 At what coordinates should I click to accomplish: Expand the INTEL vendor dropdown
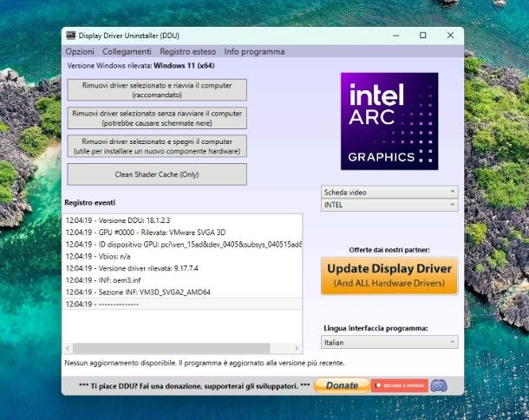pos(389,205)
